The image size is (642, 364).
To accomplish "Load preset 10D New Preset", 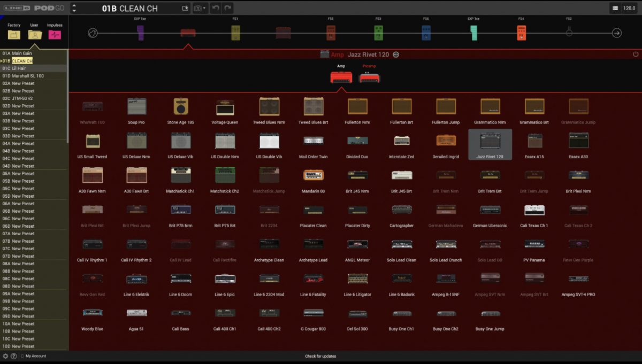I will [34, 346].
